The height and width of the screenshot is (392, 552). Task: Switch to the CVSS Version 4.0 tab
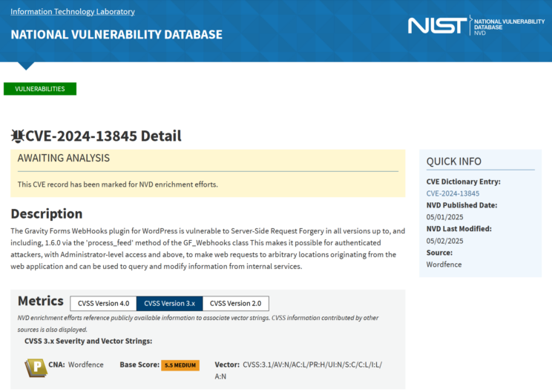pyautogui.click(x=104, y=303)
